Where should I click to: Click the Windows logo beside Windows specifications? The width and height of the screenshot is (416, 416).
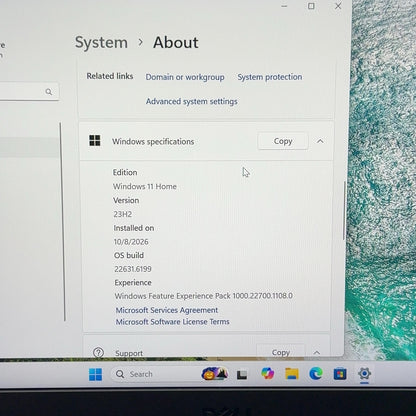coord(95,141)
